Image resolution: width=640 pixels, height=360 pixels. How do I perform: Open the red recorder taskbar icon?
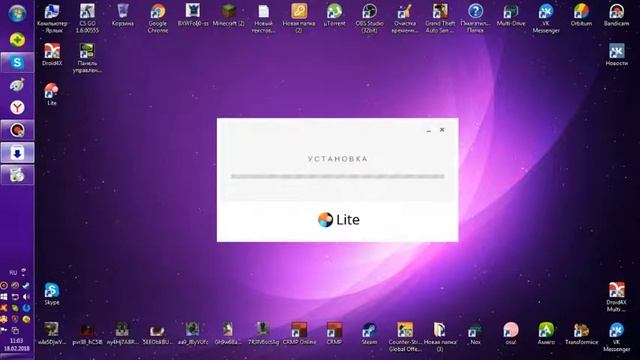(17, 130)
